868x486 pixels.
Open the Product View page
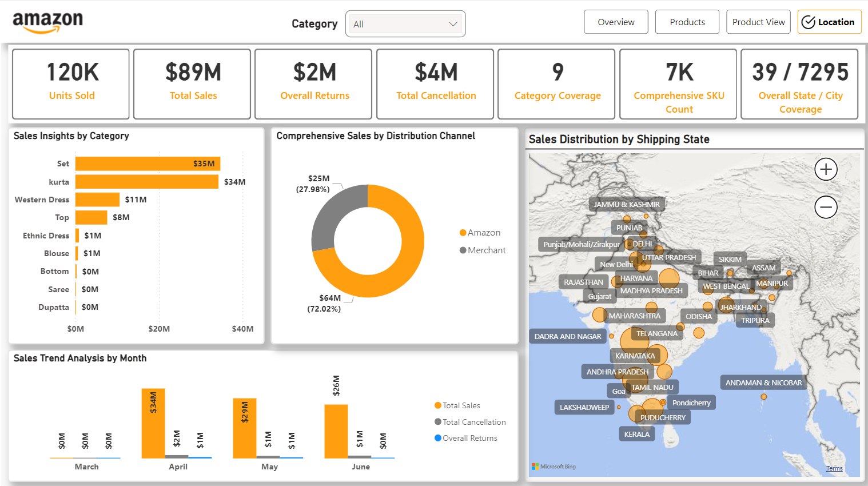point(758,22)
